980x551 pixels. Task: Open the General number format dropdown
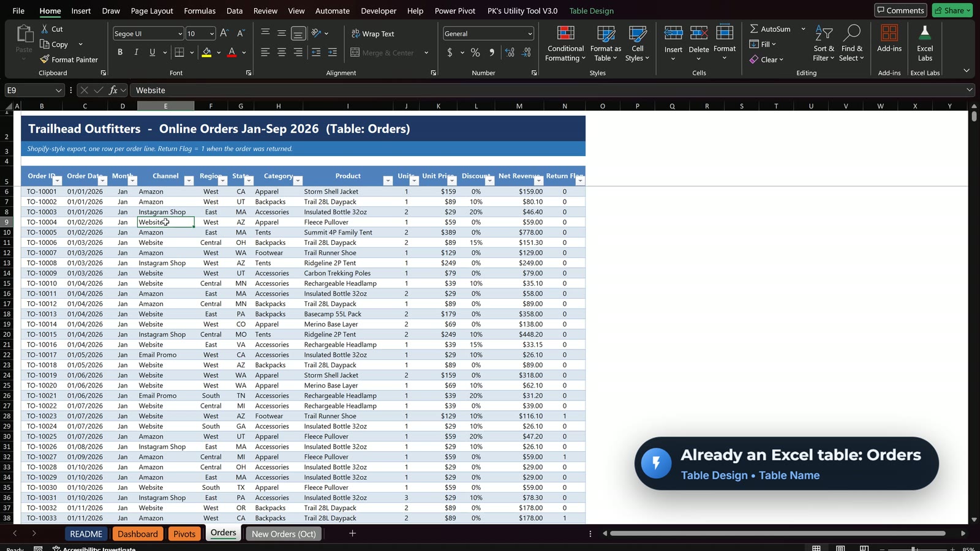530,34
